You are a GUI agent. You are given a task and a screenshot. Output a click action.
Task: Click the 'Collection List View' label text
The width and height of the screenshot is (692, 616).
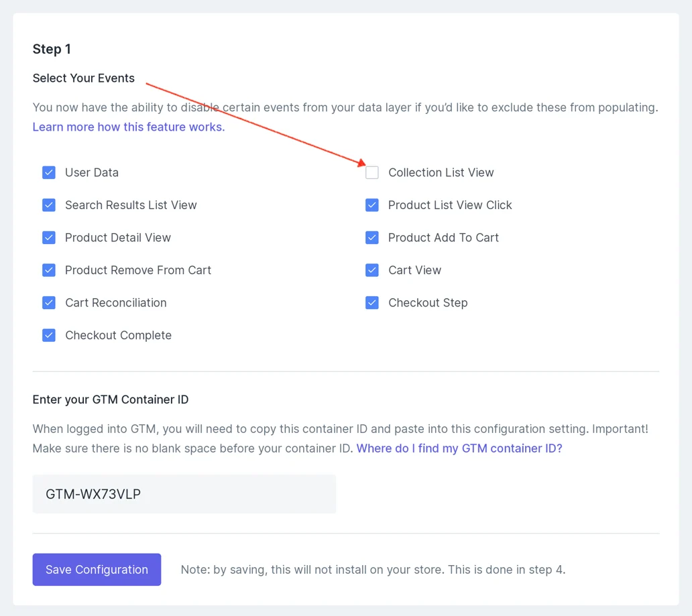tap(441, 172)
